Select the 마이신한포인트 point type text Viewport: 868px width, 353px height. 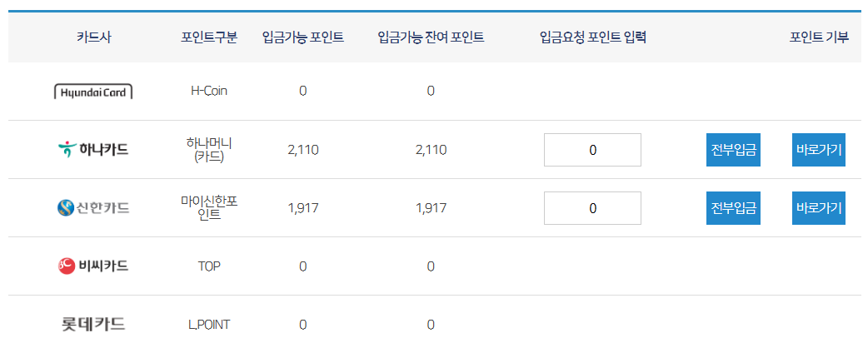[x=209, y=208]
